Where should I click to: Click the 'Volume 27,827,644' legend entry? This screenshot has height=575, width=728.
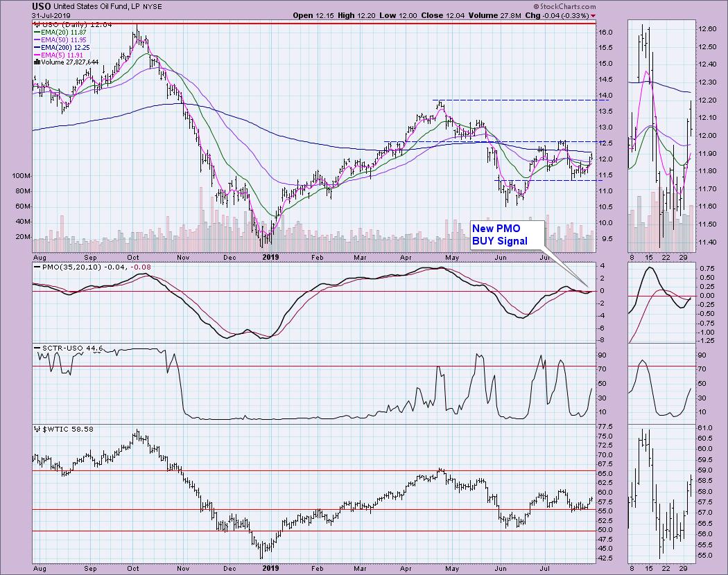pos(70,62)
